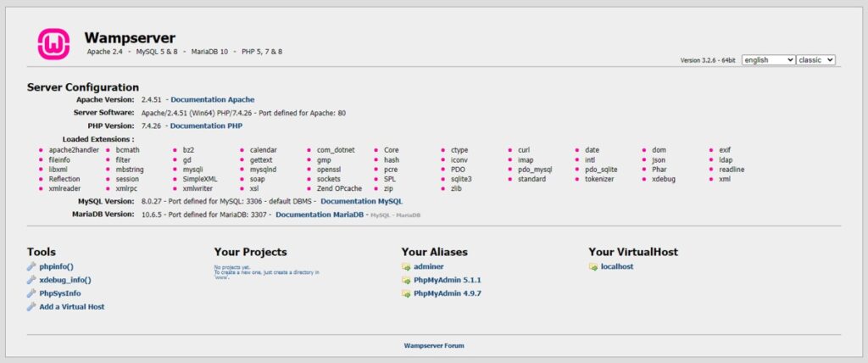Screen dimensions: 868x363
Task: Click Add a Virtual Host link
Action: 72,306
